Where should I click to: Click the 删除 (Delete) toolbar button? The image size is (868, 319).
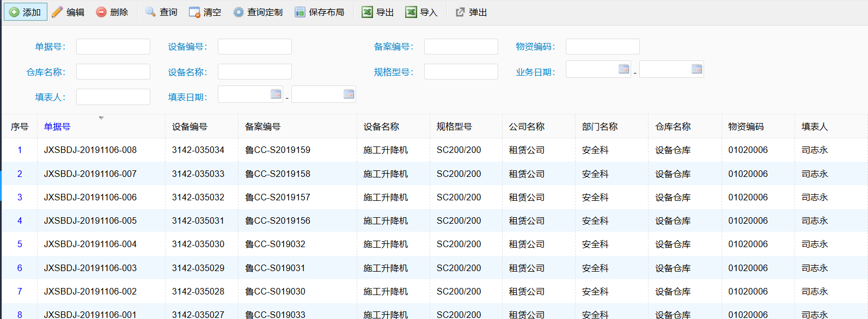pos(112,12)
